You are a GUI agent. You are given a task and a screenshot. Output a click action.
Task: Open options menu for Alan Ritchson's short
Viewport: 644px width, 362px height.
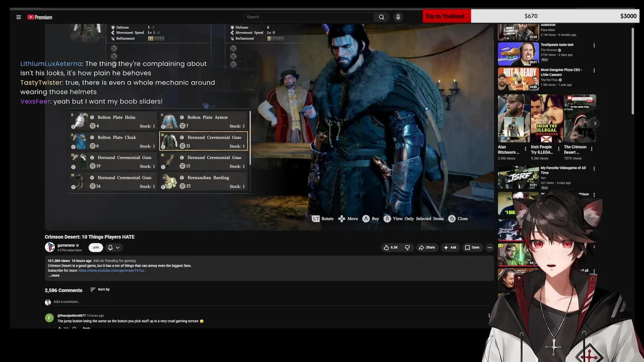pos(525,149)
